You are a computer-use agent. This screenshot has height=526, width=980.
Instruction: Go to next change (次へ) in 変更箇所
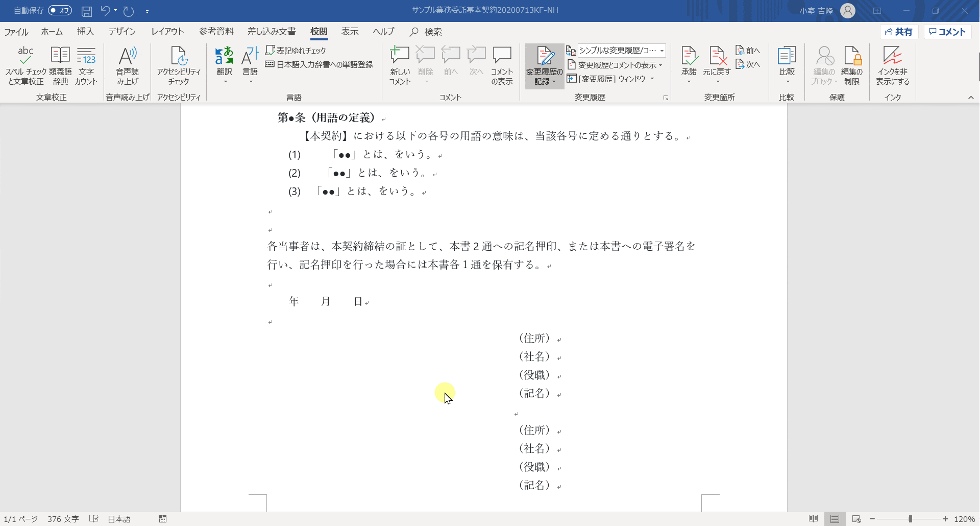click(x=748, y=64)
